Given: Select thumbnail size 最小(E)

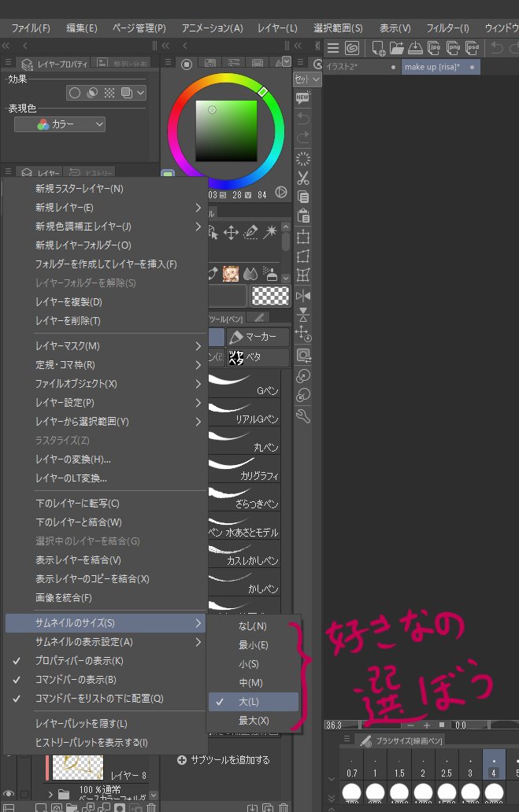Looking at the screenshot, I should pyautogui.click(x=254, y=644).
